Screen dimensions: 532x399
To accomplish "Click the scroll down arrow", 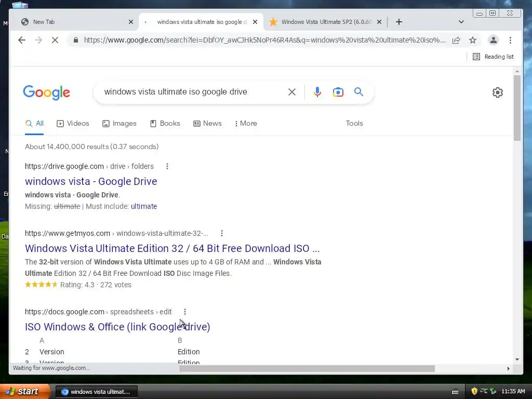I will click(517, 360).
